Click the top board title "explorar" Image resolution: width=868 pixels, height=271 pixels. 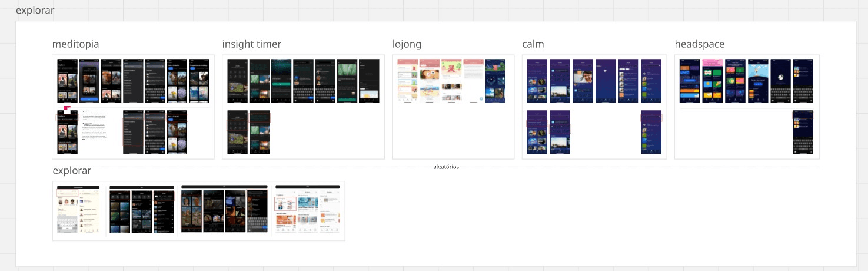click(x=35, y=11)
